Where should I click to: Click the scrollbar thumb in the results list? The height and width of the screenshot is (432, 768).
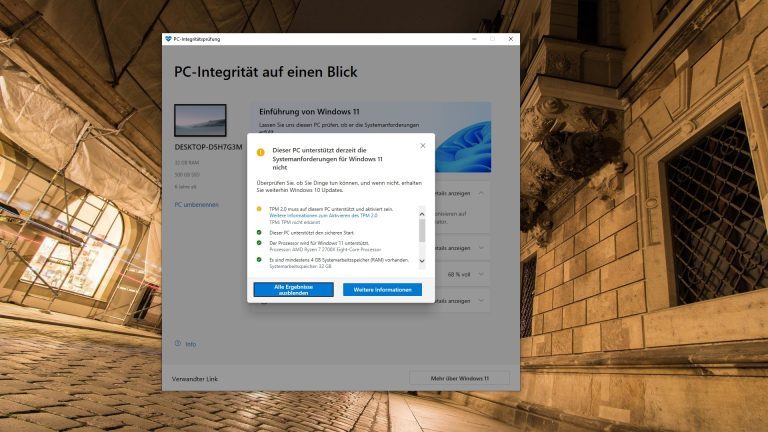(x=422, y=230)
